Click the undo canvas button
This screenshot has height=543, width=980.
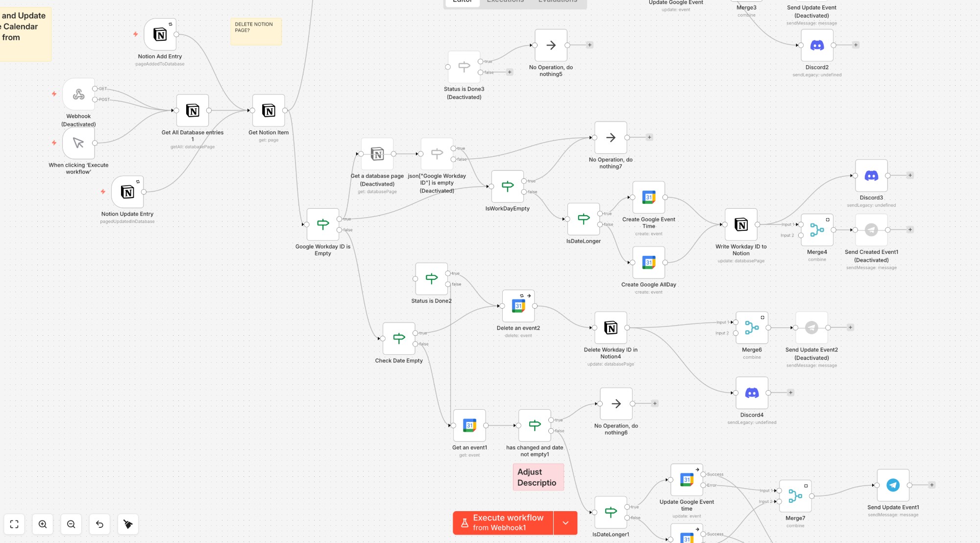(99, 524)
